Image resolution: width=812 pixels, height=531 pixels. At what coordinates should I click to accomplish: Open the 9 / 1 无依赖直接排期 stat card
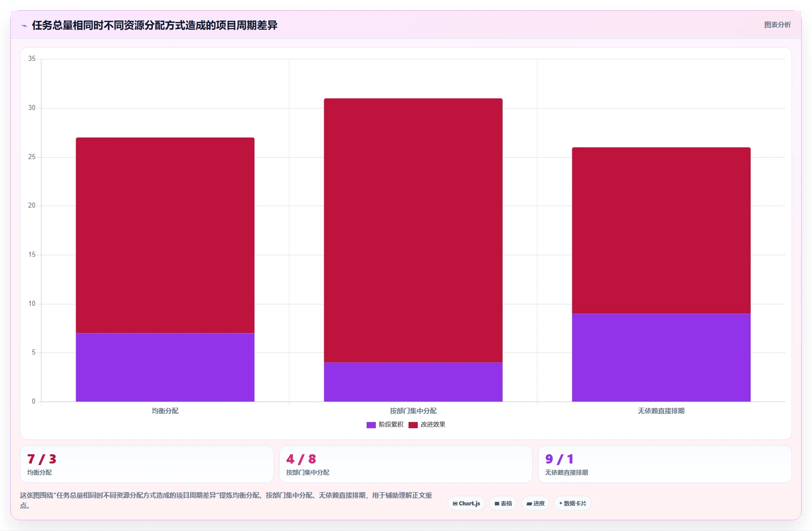pos(665,464)
